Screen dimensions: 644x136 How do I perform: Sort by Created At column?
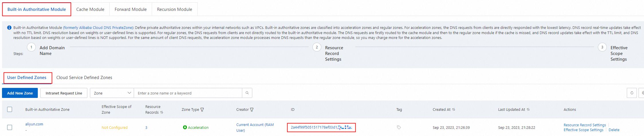pyautogui.click(x=454, y=110)
